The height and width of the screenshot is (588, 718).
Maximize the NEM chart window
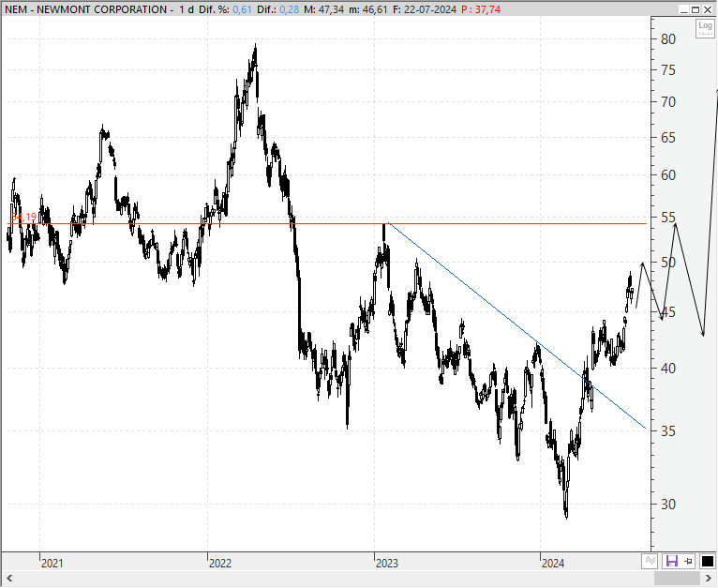click(x=696, y=9)
